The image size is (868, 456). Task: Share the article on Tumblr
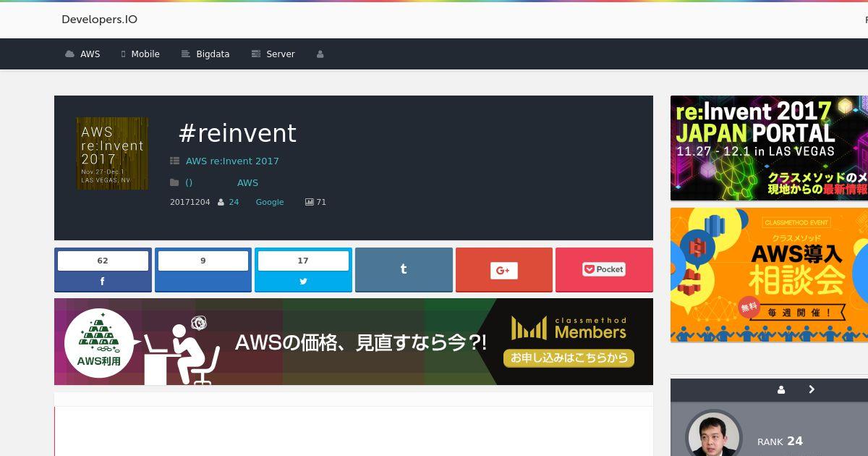404,270
